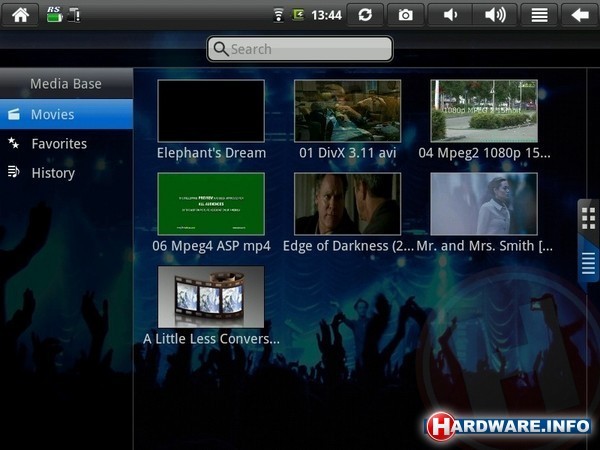Tap the Media Base header
Screen dimensions: 600x450
click(x=66, y=83)
